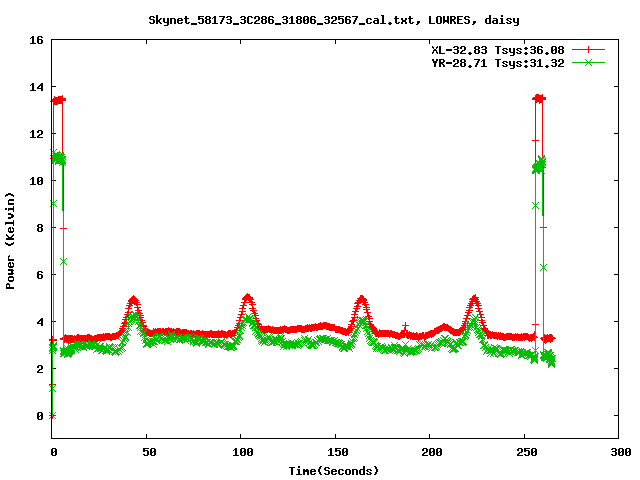Click the isolated red plus outlier near 187 seconds
The image size is (640, 480).
coord(405,326)
